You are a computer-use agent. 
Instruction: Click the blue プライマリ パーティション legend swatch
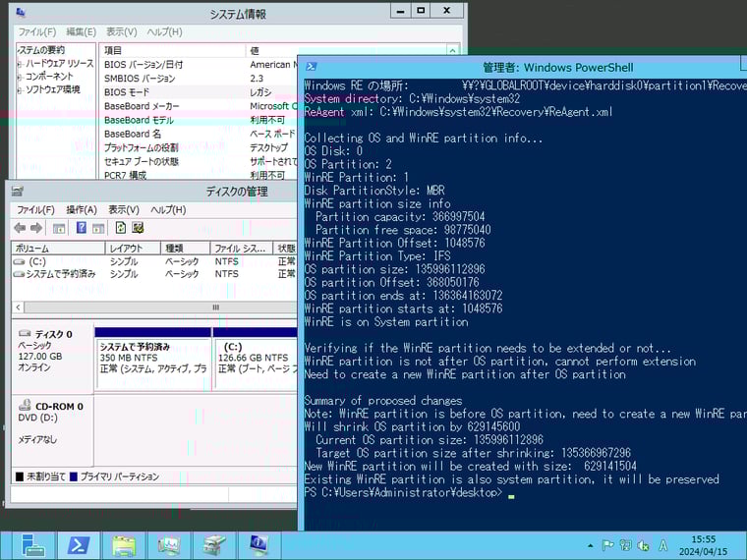(x=74, y=476)
